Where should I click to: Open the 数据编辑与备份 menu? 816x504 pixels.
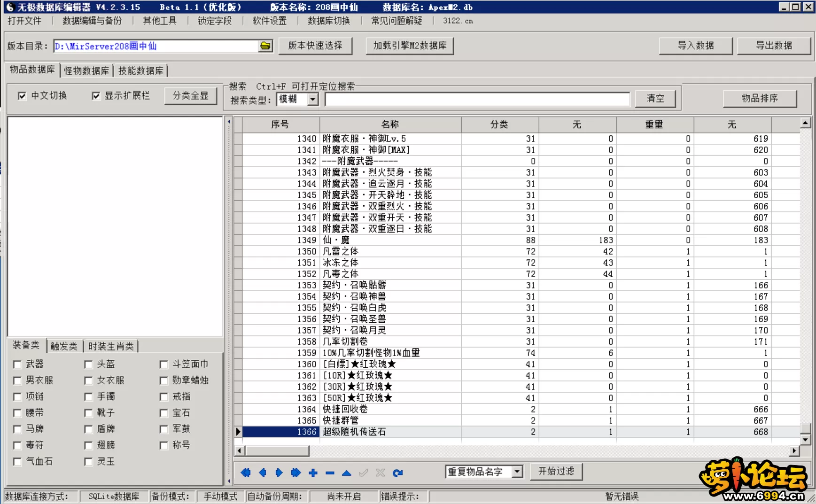point(92,21)
